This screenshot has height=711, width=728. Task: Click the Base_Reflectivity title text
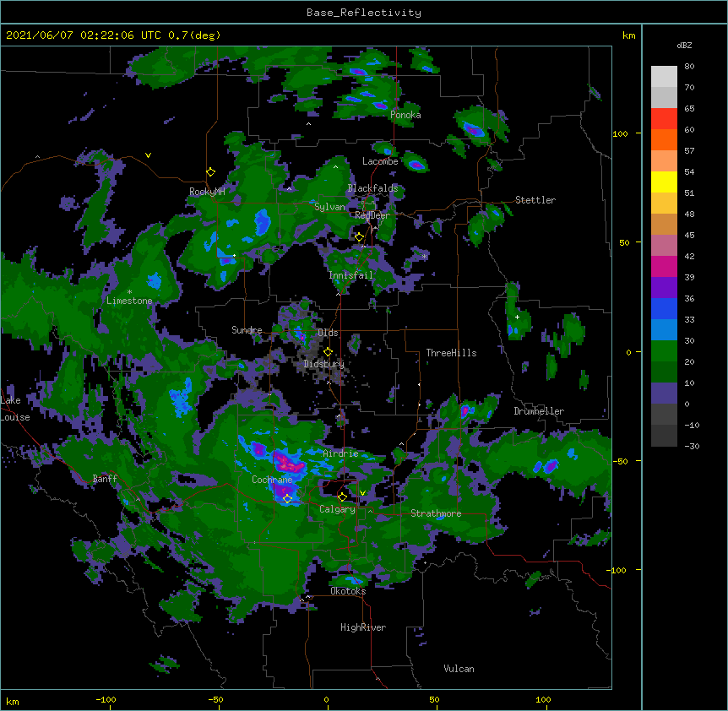click(364, 13)
